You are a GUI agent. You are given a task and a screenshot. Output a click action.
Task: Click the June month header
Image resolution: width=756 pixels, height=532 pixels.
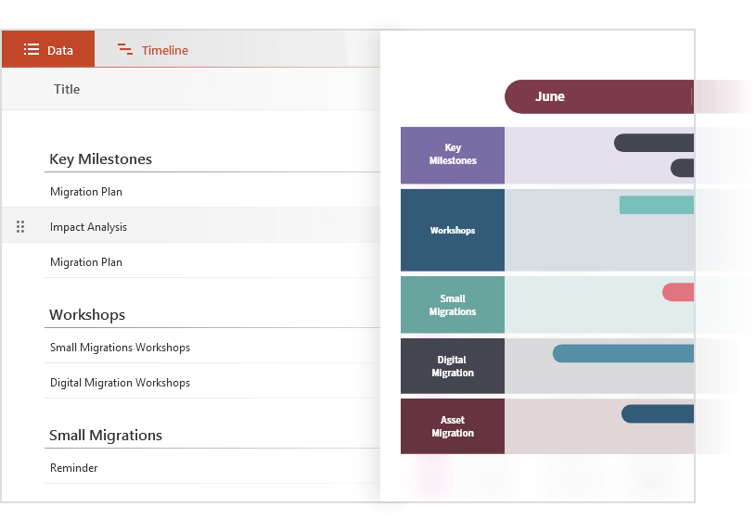[550, 96]
